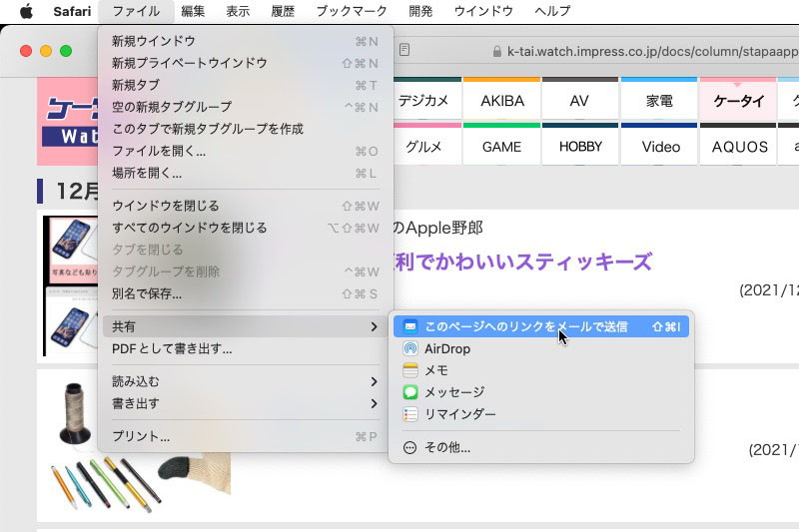This screenshot has width=799, height=532.
Task: Open the 開発 menu
Action: pos(420,11)
